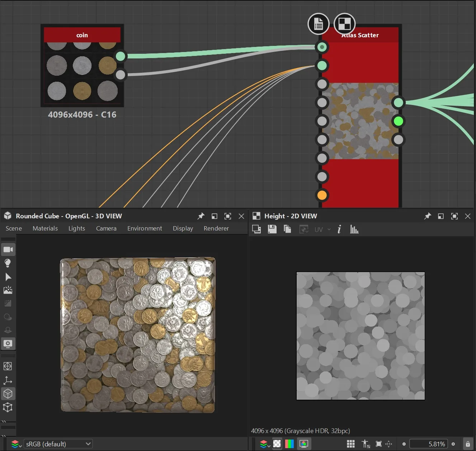Save the 2D view image as bitmap
476x451 pixels.
click(272, 229)
